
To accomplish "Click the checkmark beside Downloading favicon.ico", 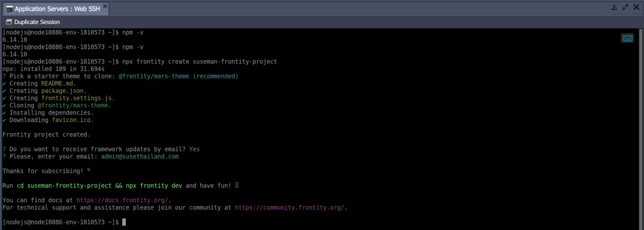I will click(5, 120).
